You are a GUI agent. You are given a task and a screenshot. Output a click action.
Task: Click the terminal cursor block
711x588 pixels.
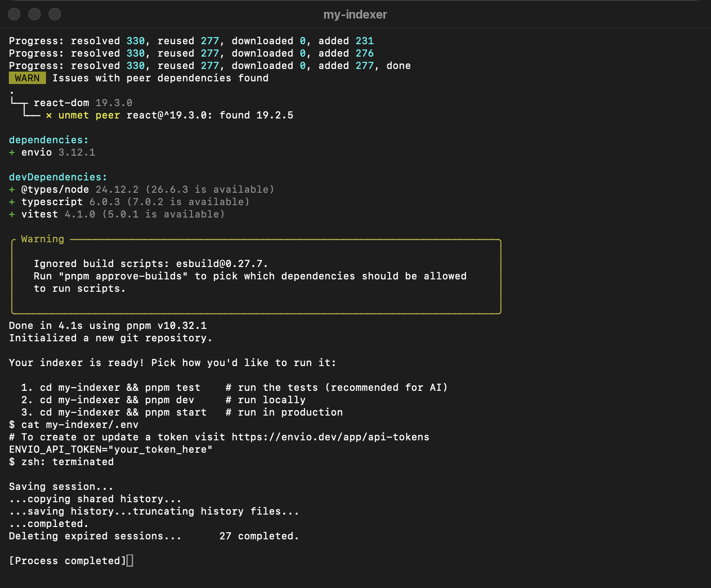click(x=130, y=561)
